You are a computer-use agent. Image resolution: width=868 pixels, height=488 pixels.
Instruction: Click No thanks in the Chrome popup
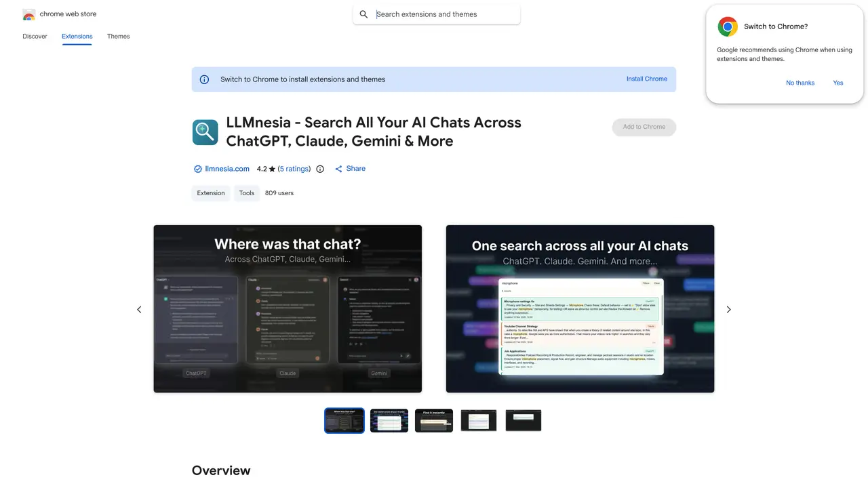click(800, 83)
